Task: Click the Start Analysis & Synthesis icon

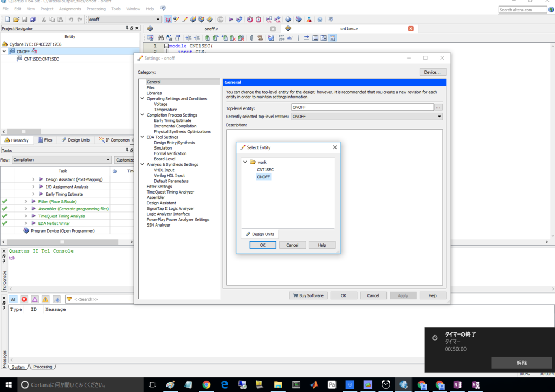Action: coord(239,20)
